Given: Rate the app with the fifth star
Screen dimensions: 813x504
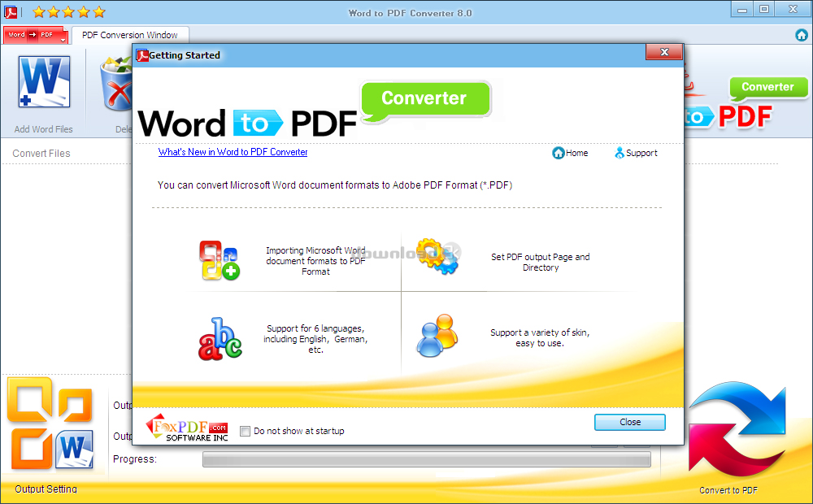Looking at the screenshot, I should point(98,12).
